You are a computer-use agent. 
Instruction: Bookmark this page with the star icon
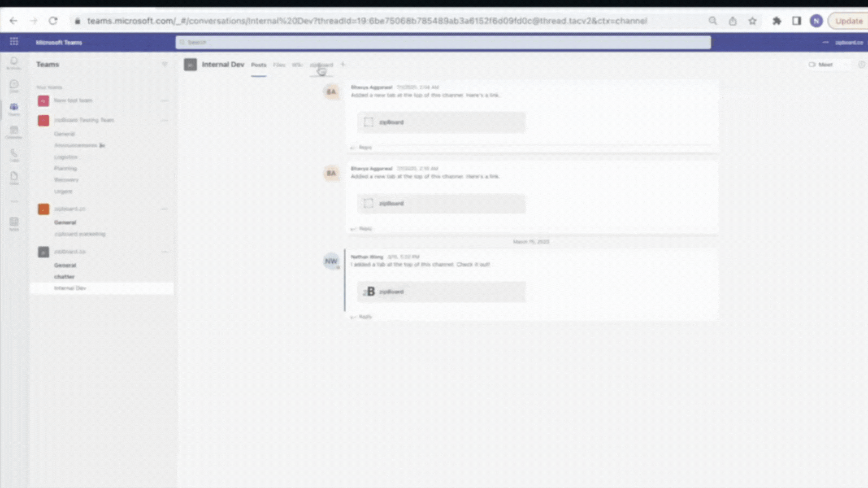(x=752, y=21)
